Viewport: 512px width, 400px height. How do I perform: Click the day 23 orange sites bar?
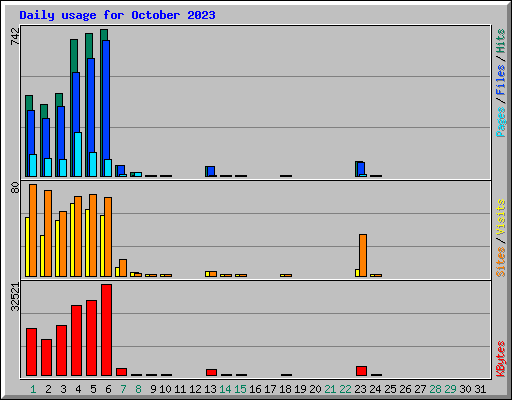(x=363, y=255)
